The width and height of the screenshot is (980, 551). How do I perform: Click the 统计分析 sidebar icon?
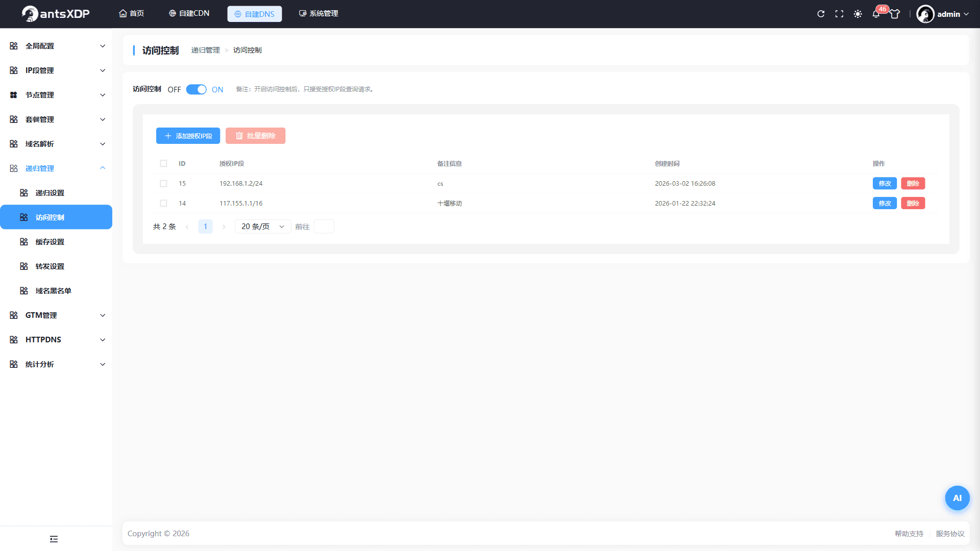coord(14,364)
